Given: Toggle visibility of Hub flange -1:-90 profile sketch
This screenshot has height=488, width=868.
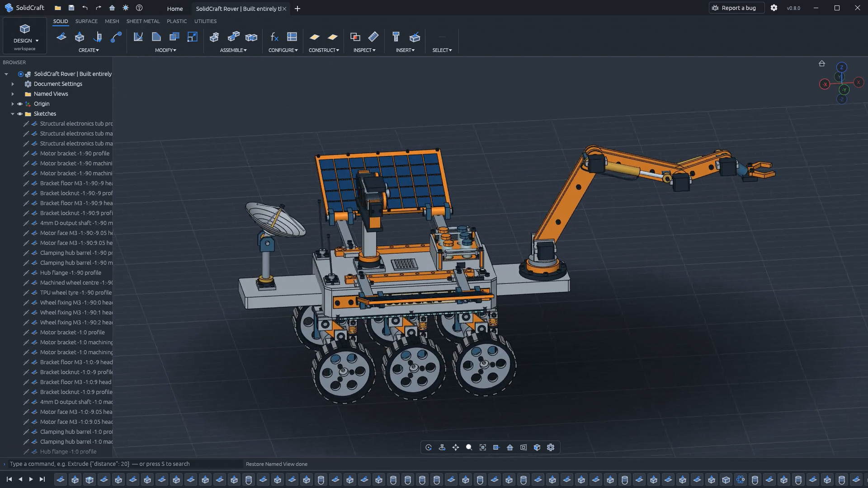Looking at the screenshot, I should (26, 273).
